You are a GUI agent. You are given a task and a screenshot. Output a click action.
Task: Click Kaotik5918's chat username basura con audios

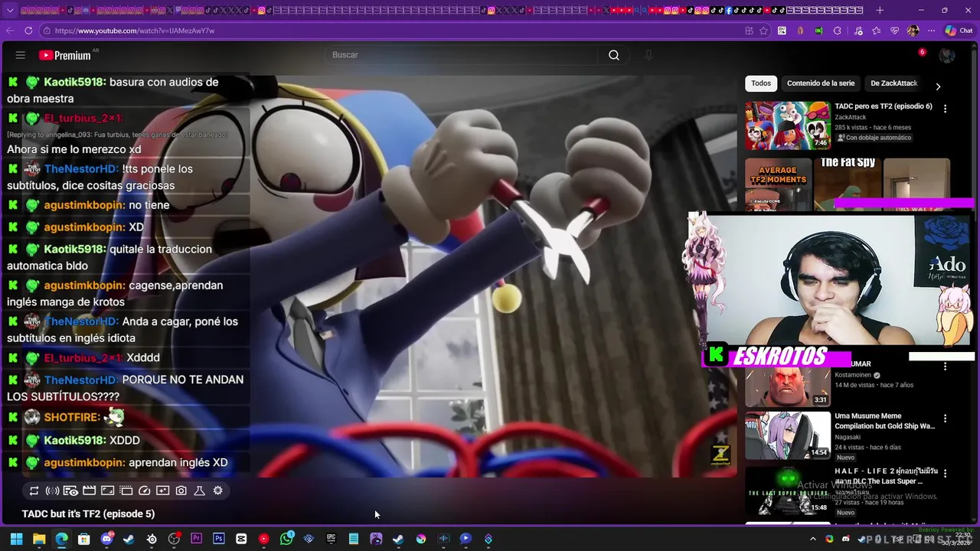75,82
